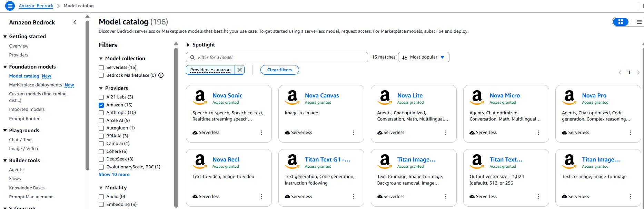
Task: Click the Amazon logo on Nova Lite card
Action: pos(385,98)
